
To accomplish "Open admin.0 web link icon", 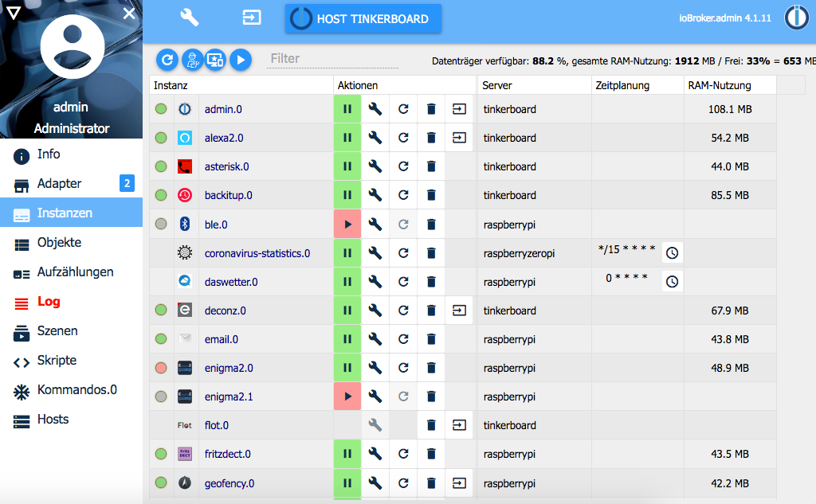I will pyautogui.click(x=459, y=109).
